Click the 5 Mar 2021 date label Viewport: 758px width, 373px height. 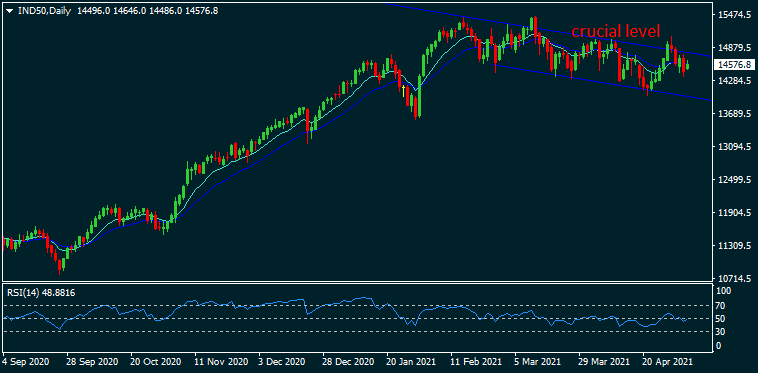click(538, 361)
